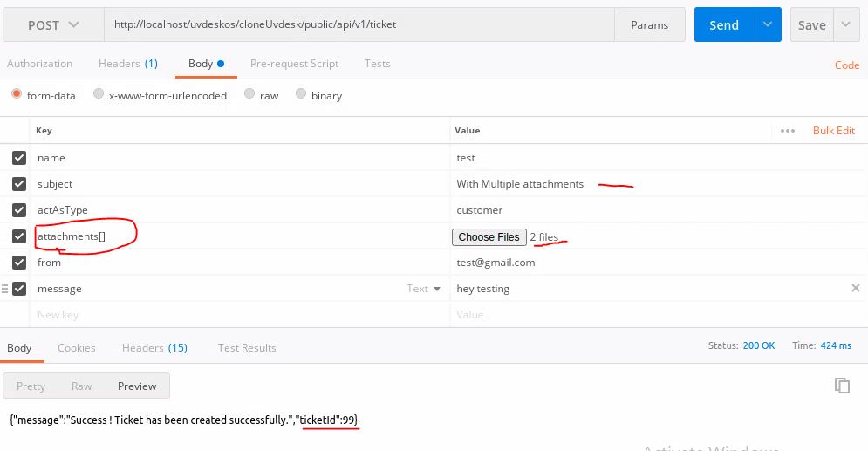Click the request URL input field
Viewport: 868px width, 451px height.
[358, 25]
